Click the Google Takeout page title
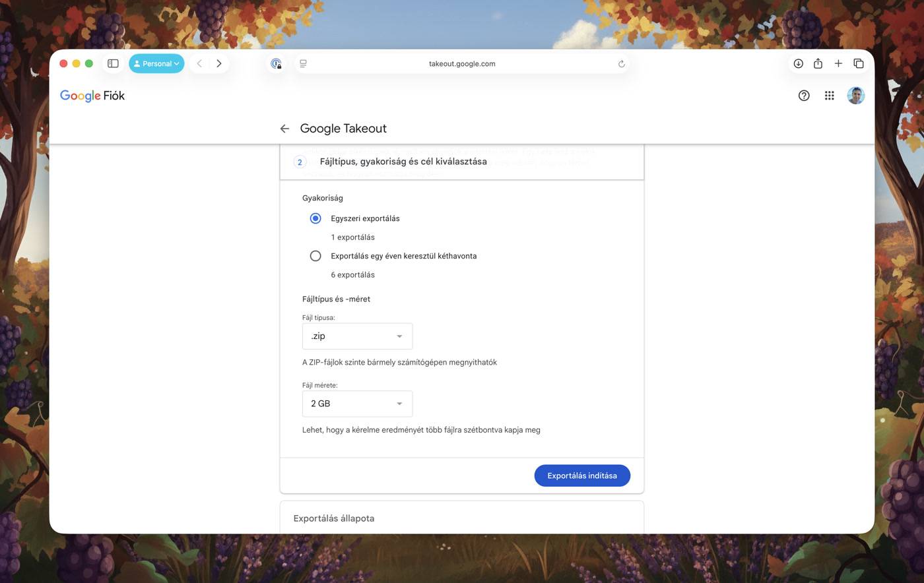This screenshot has width=924, height=583. 343,129
